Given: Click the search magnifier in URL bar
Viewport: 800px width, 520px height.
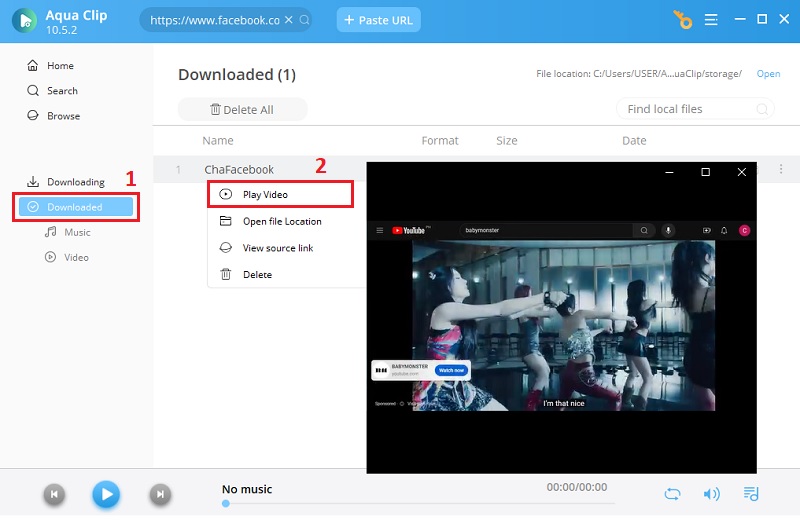Looking at the screenshot, I should point(305,20).
